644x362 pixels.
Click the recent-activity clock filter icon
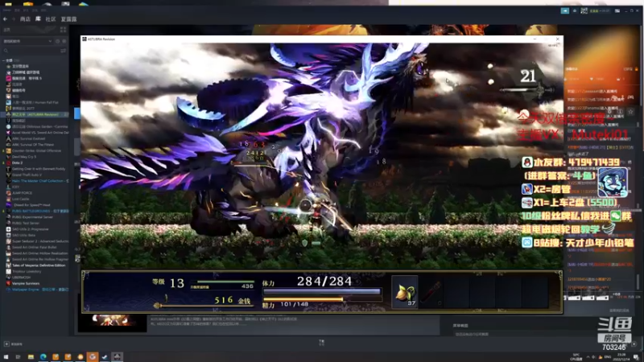[x=57, y=41]
